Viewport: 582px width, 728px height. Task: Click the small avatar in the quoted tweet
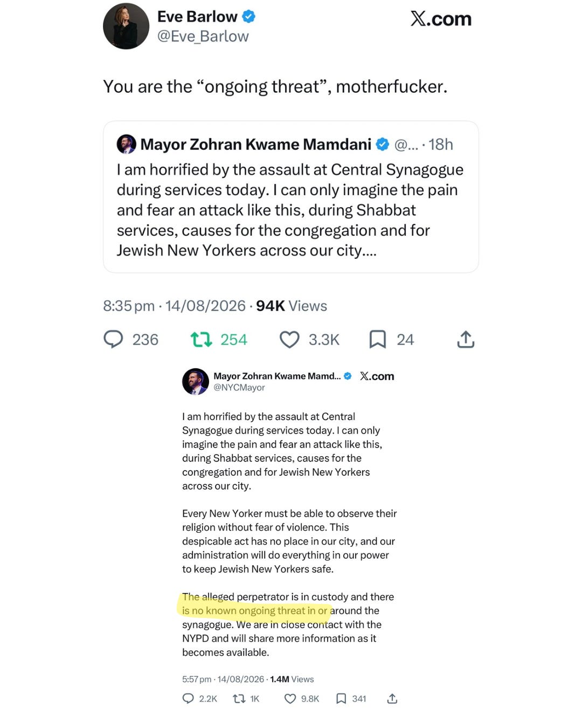click(126, 144)
